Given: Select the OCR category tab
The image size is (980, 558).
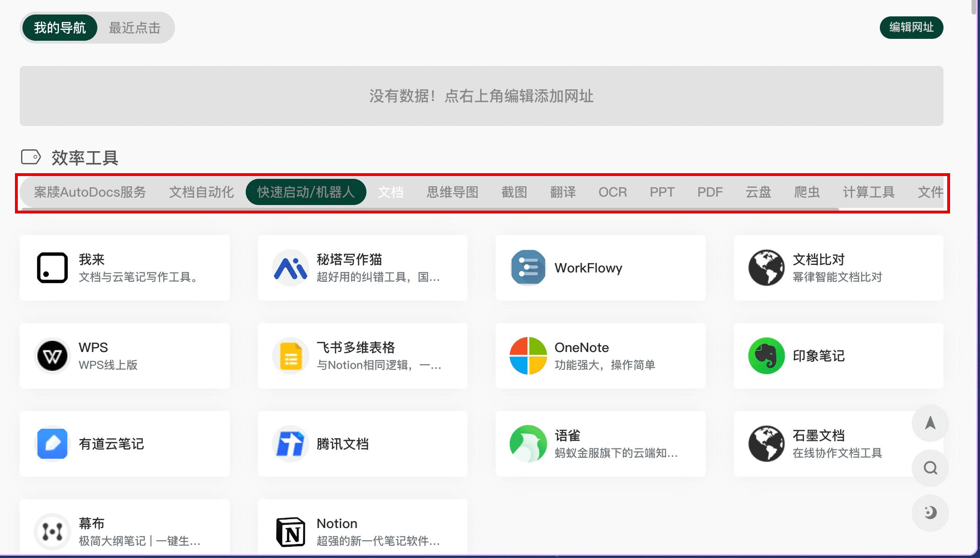Looking at the screenshot, I should [613, 192].
